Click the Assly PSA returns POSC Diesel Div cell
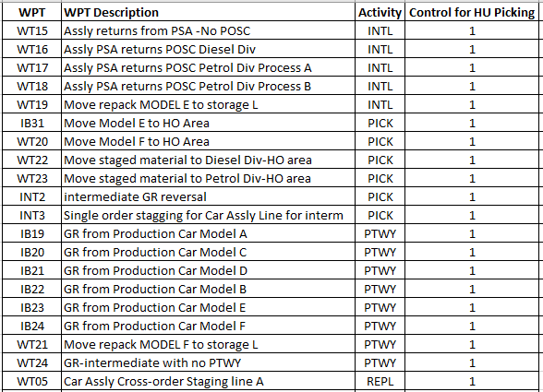The width and height of the screenshot is (543, 392). coord(208,49)
